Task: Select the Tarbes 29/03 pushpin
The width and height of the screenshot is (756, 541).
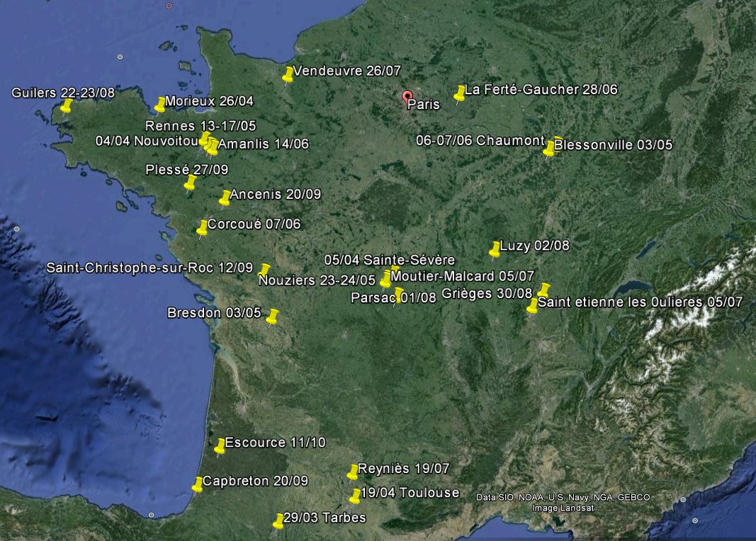Action: 278,520
